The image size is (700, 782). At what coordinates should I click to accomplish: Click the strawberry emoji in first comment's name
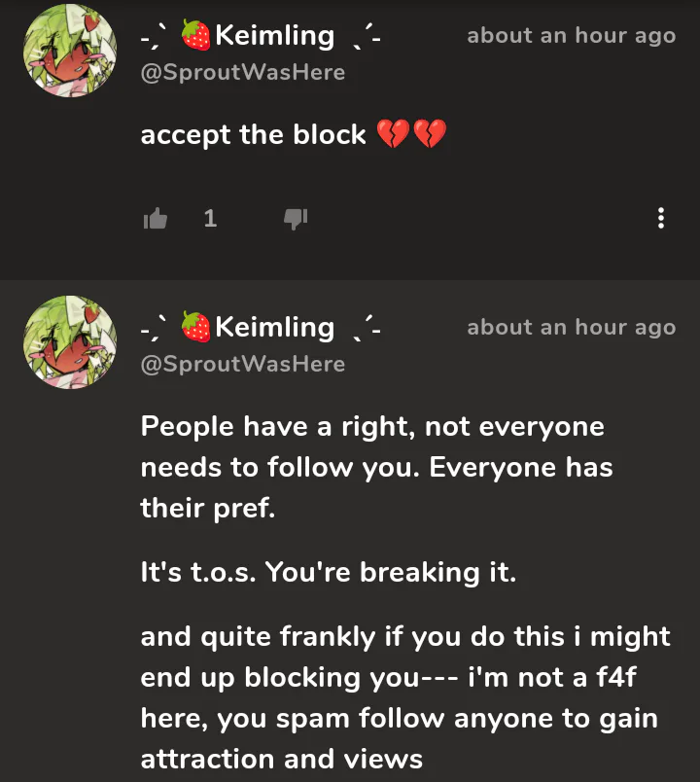[196, 37]
